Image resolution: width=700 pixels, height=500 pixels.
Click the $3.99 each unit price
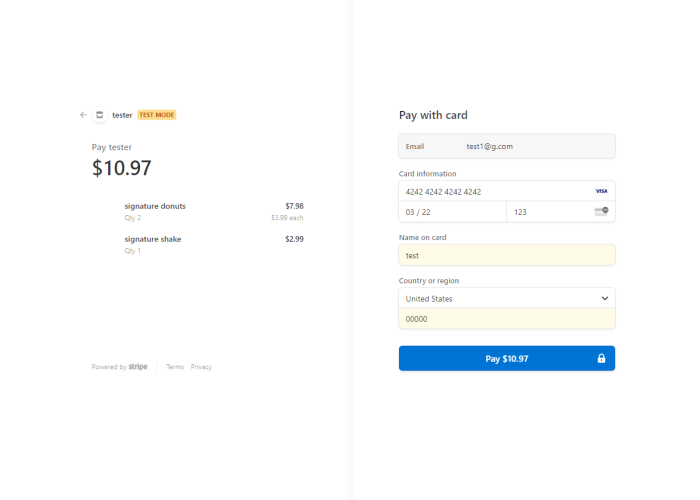click(287, 218)
